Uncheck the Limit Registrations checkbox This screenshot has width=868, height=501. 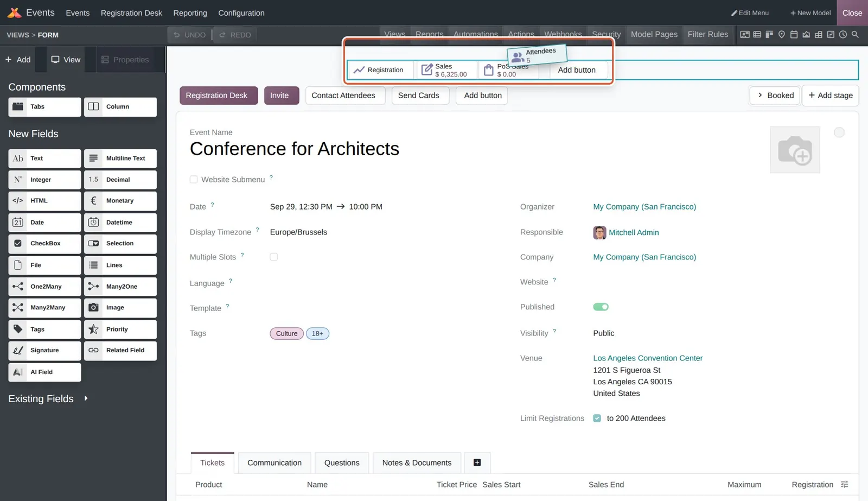point(597,418)
